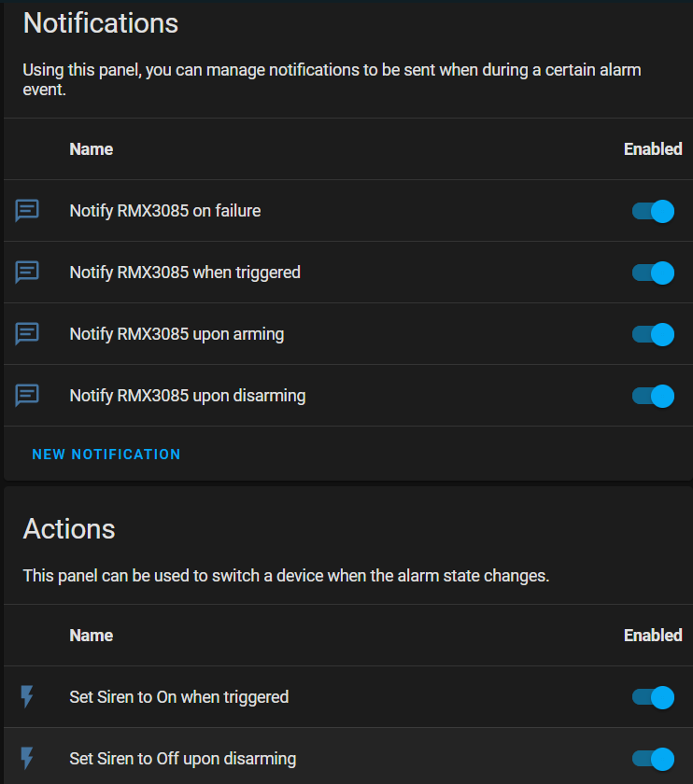Disable Set Siren to Off upon disarming
This screenshot has width=693, height=784.
[x=653, y=759]
